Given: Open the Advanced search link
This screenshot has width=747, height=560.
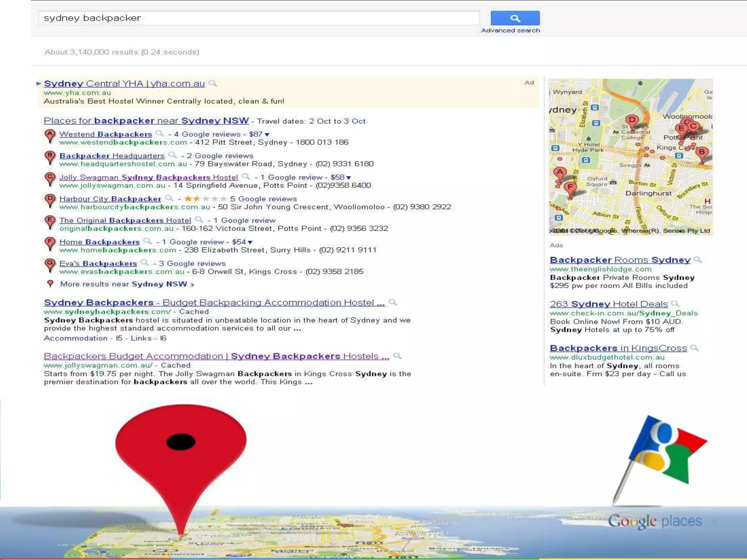Looking at the screenshot, I should [510, 30].
